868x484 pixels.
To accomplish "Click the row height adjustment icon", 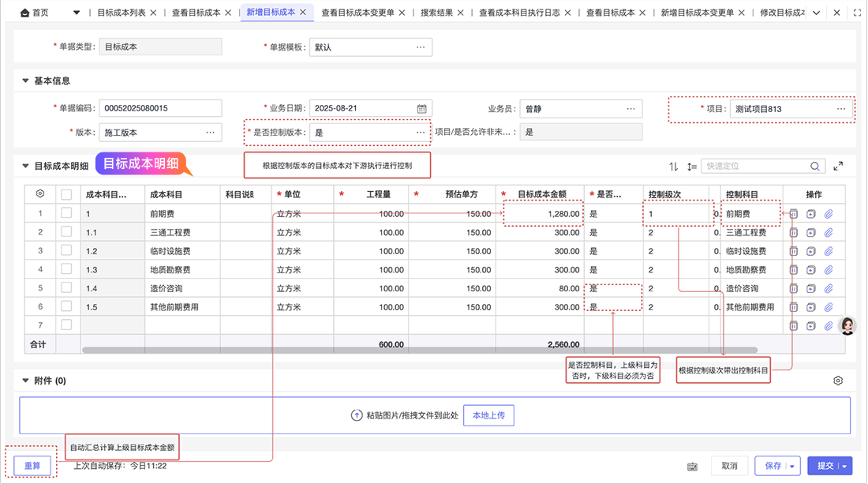I will 692,167.
